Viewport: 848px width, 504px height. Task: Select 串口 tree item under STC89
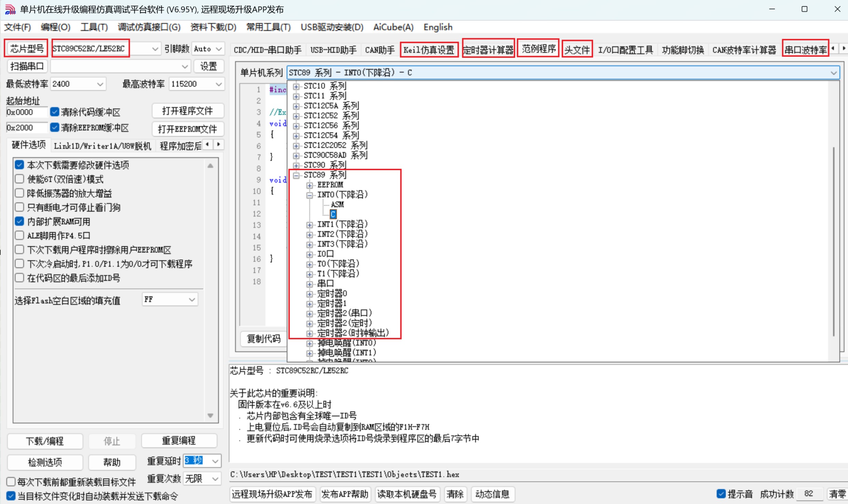(x=325, y=284)
